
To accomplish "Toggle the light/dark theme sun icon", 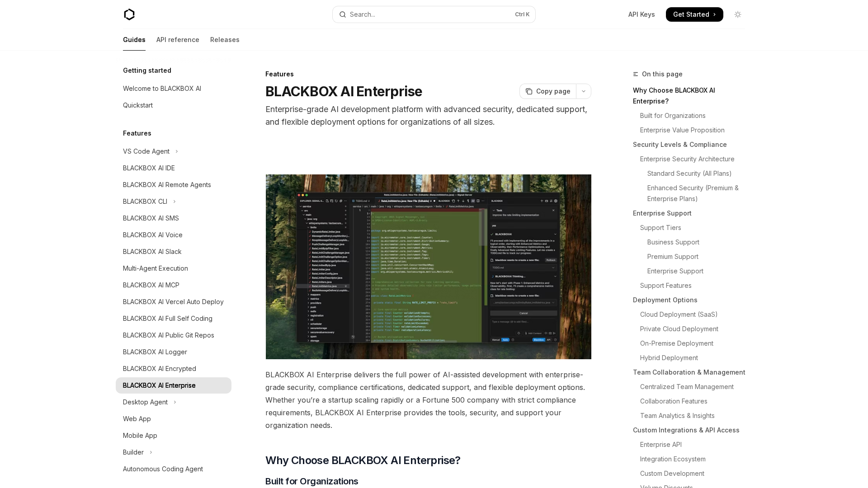I will click(x=738, y=14).
